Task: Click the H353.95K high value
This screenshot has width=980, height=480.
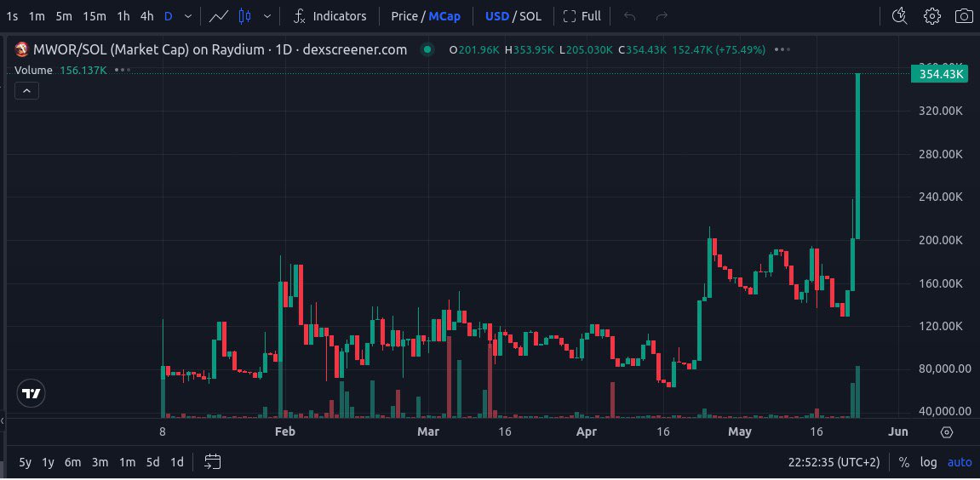Action: 530,49
